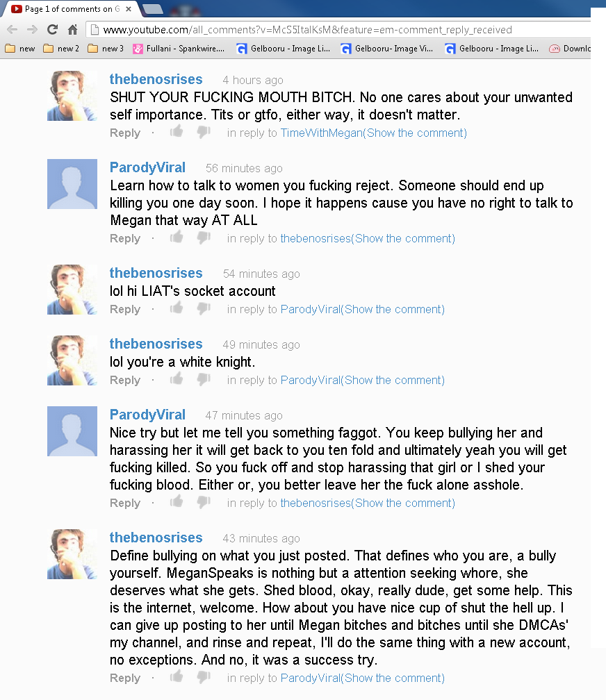
Task: Dislike thebenosrises' comment from 4 hours ago
Action: [203, 132]
